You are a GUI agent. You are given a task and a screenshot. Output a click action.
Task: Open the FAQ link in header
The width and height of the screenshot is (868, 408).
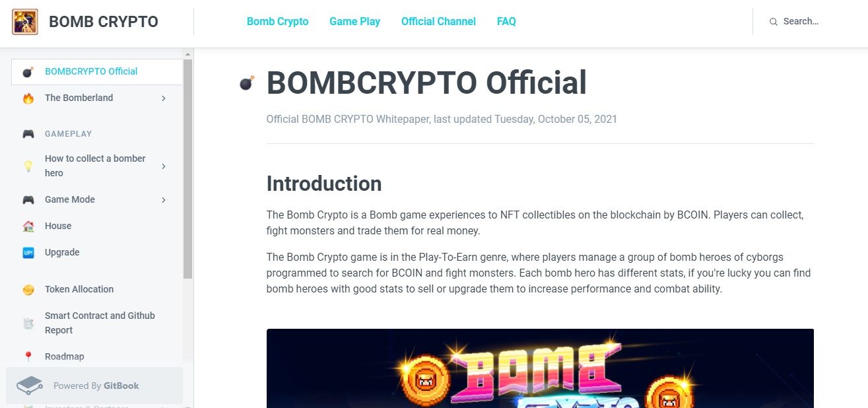(506, 22)
